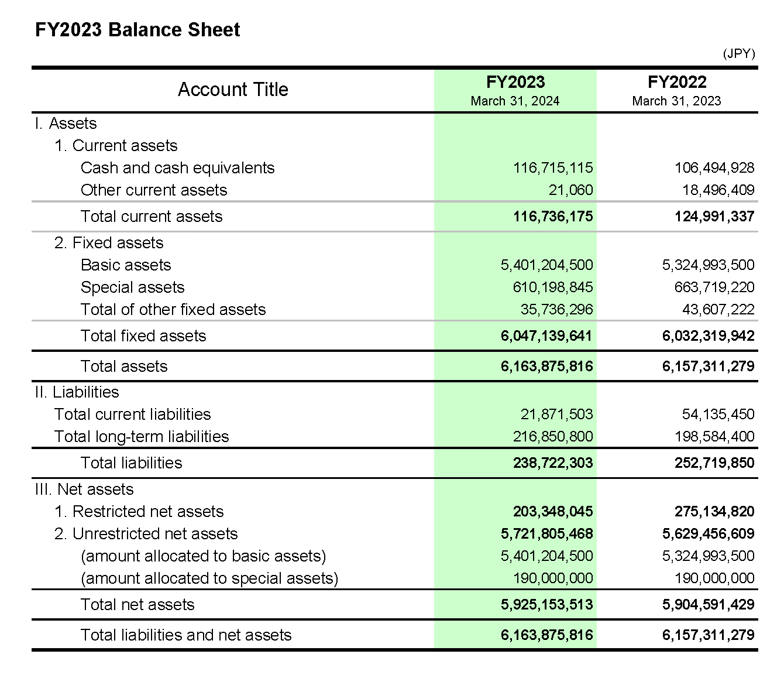This screenshot has height=678, width=784.
Task: Select 'Total liabilities and net assets' label
Action: point(186,635)
